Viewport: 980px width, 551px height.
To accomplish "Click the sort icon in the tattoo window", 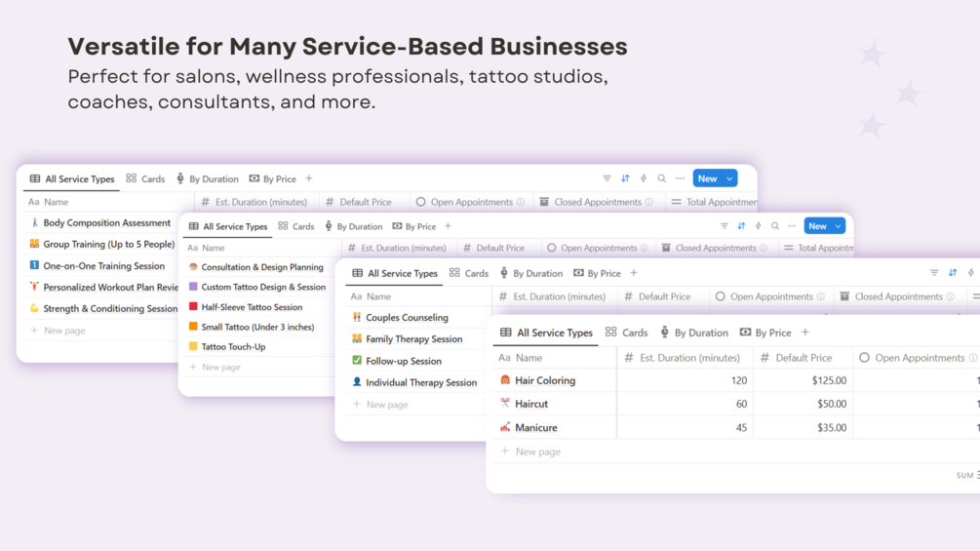I will [x=741, y=226].
